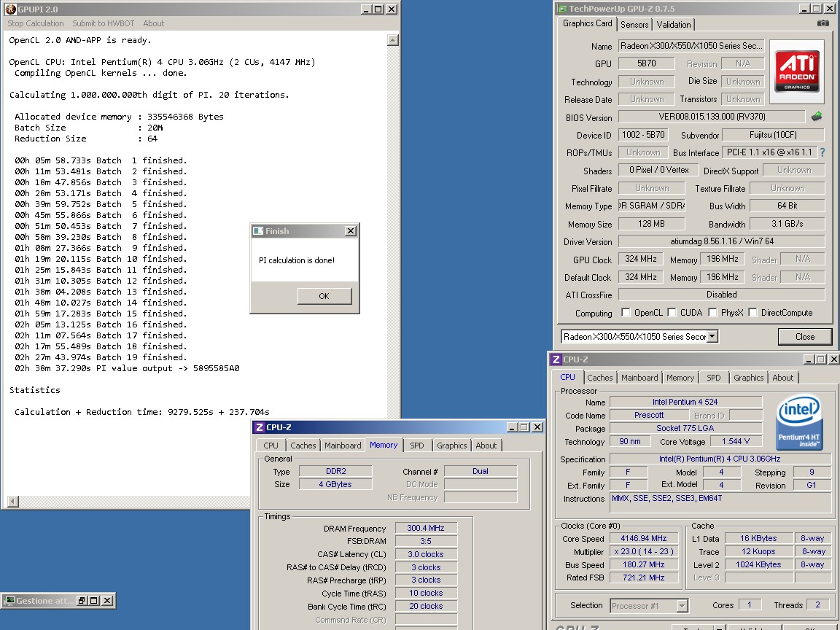Maximize the GPUPI 2.0 window

click(x=378, y=9)
